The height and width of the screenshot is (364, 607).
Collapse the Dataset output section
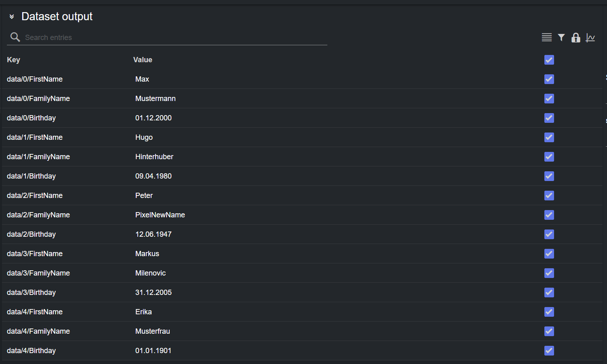[12, 17]
